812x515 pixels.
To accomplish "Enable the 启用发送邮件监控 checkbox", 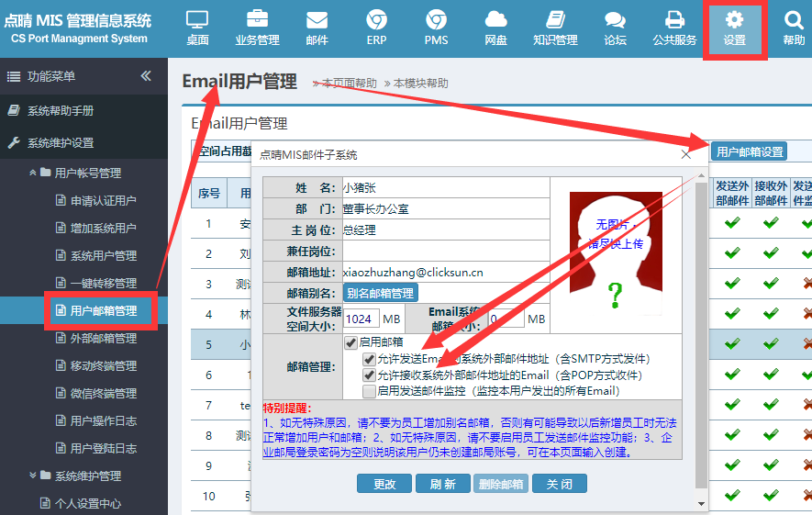I will [x=369, y=392].
